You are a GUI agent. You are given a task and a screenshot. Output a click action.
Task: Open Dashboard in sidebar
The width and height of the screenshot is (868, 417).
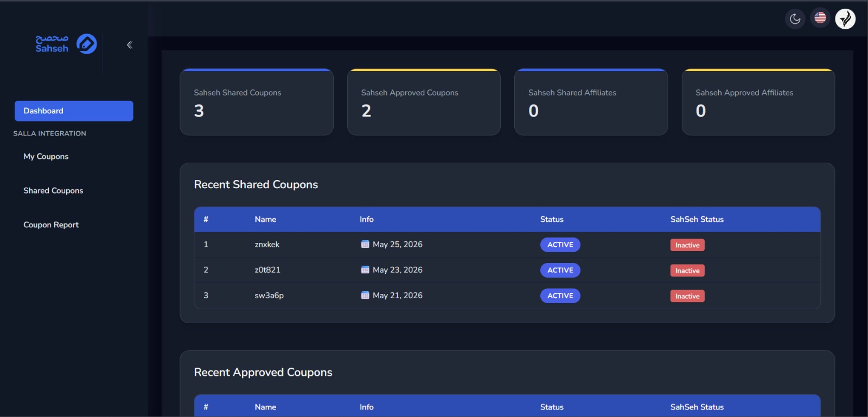(x=74, y=111)
